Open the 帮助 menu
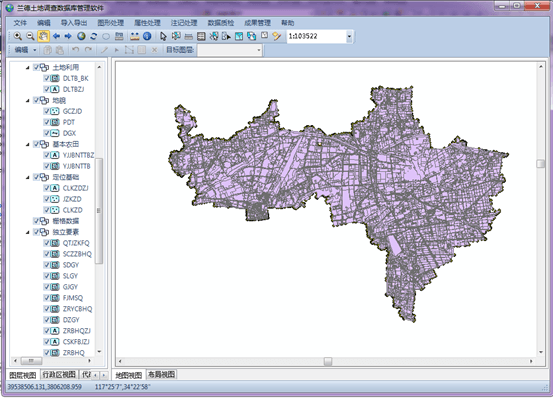Viewport: 553px width, 398px height. 287,23
